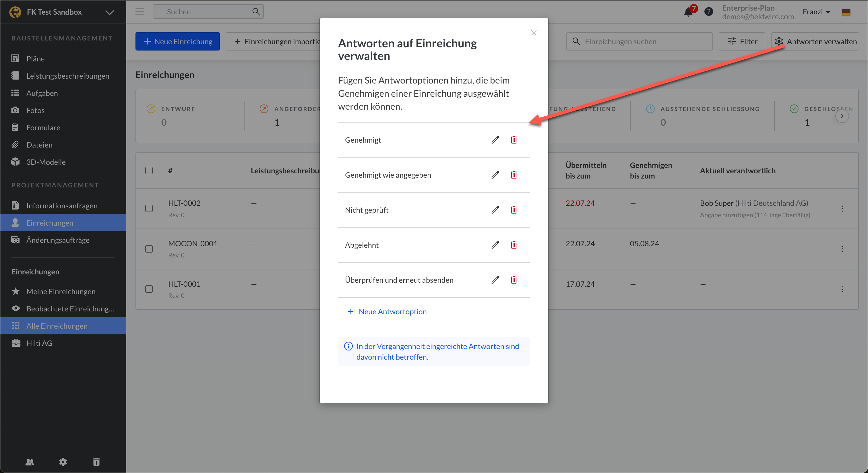The image size is (868, 473).
Task: Open the Filter button
Action: [742, 41]
